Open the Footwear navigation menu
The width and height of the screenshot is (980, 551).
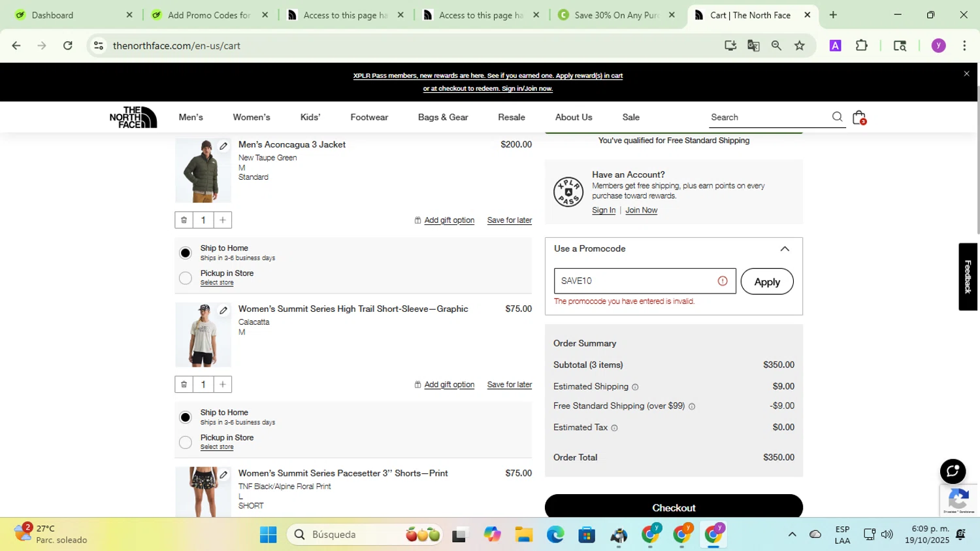point(369,117)
